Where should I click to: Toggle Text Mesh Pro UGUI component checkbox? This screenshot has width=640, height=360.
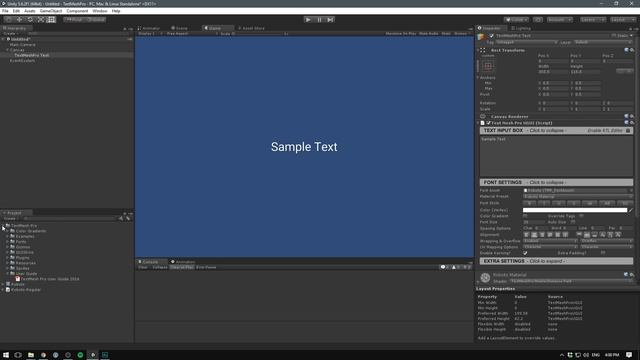488,123
